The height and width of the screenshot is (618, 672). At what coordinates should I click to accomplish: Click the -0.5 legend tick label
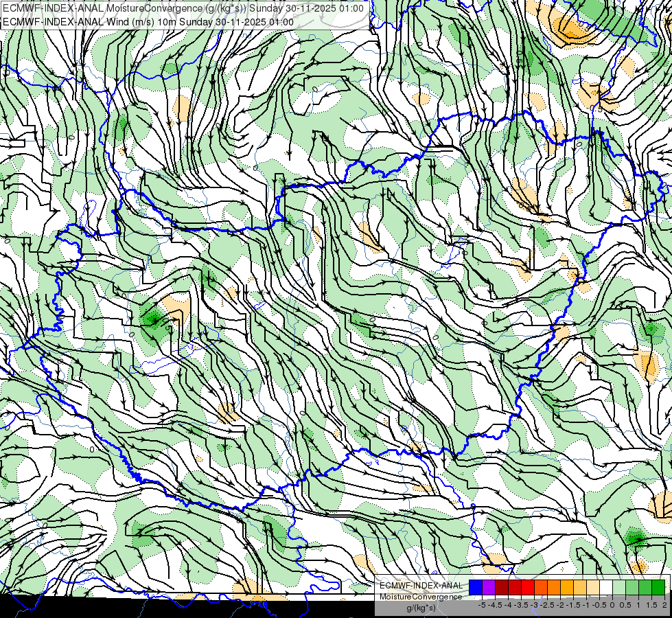pyautogui.click(x=599, y=605)
